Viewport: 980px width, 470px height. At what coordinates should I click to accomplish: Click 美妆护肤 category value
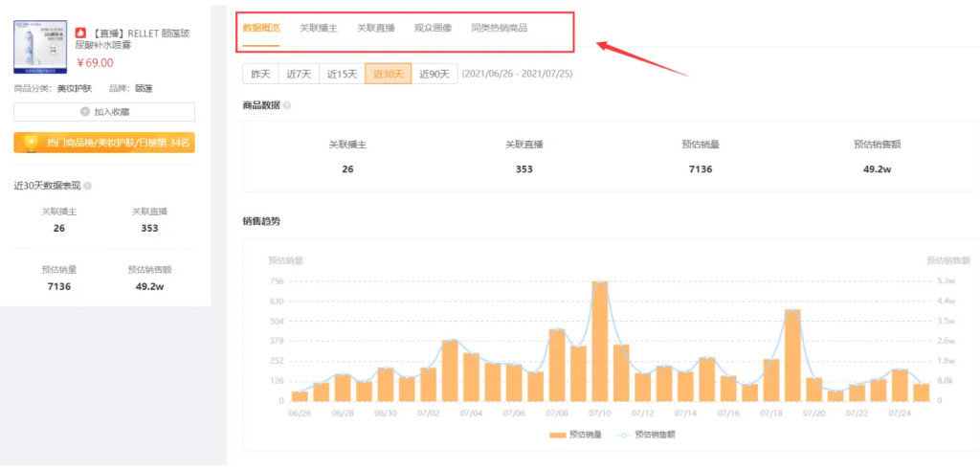(75, 88)
